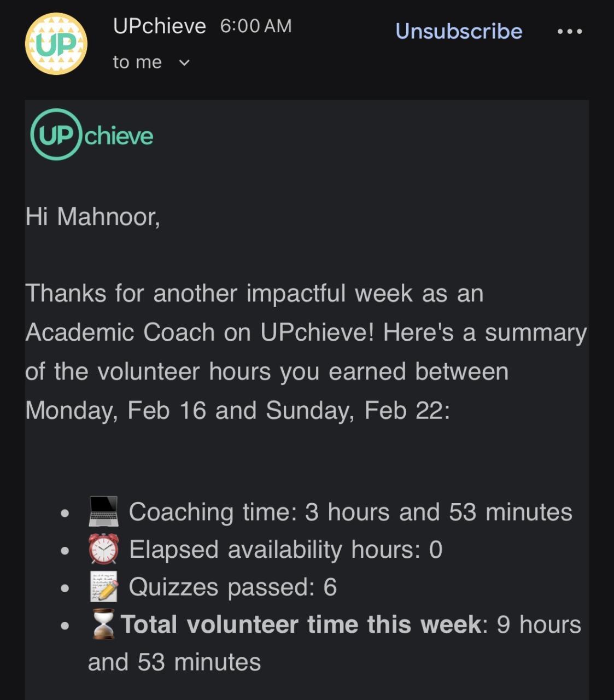Tap the hourglass emoji icon
Screen dimensions: 614x700
click(x=103, y=624)
